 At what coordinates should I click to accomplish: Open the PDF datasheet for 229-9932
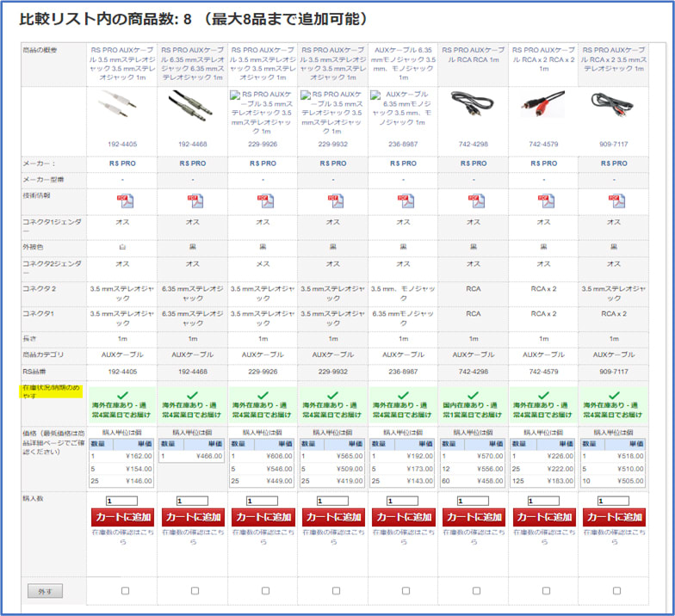click(x=336, y=201)
